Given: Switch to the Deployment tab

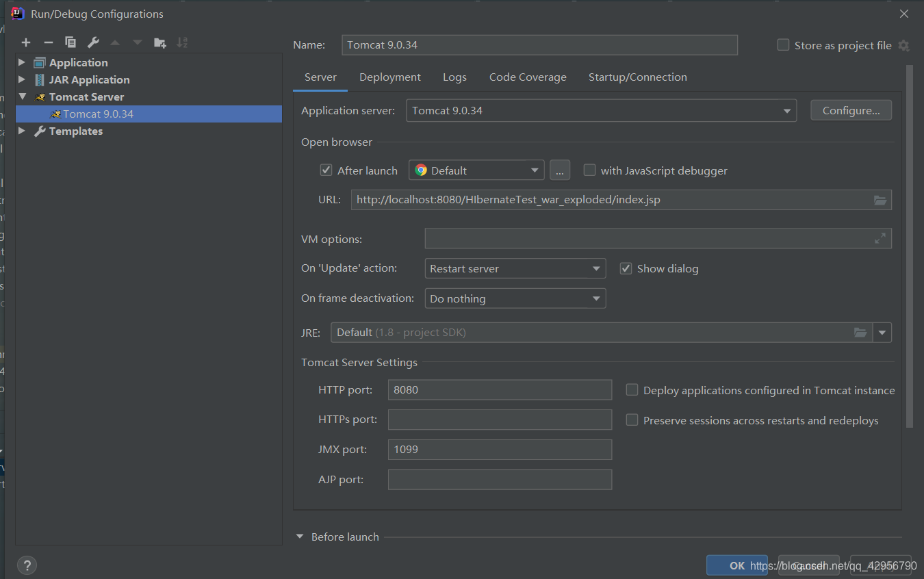Looking at the screenshot, I should coord(390,77).
